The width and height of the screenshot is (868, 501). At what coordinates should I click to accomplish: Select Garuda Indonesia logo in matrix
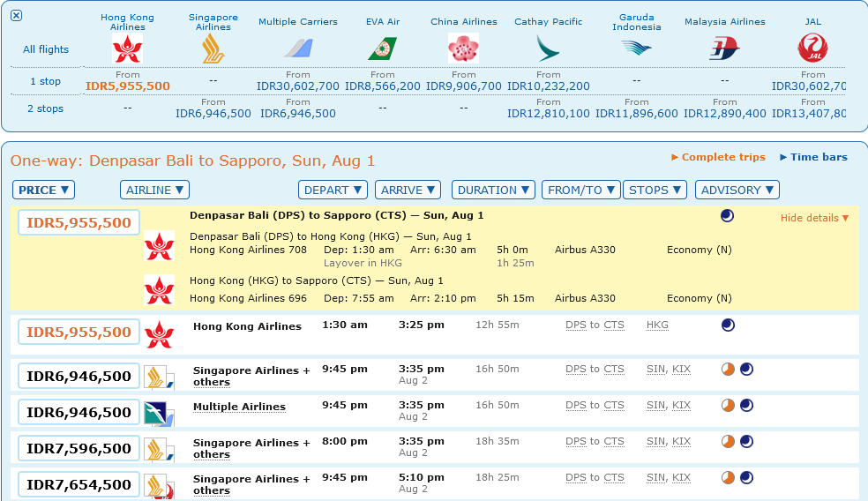637,49
